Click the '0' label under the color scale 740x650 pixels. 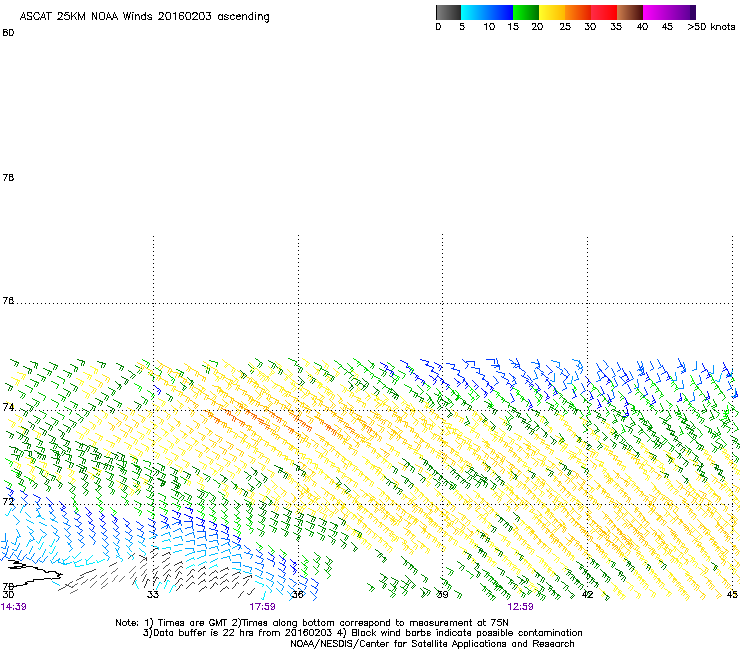(438, 27)
